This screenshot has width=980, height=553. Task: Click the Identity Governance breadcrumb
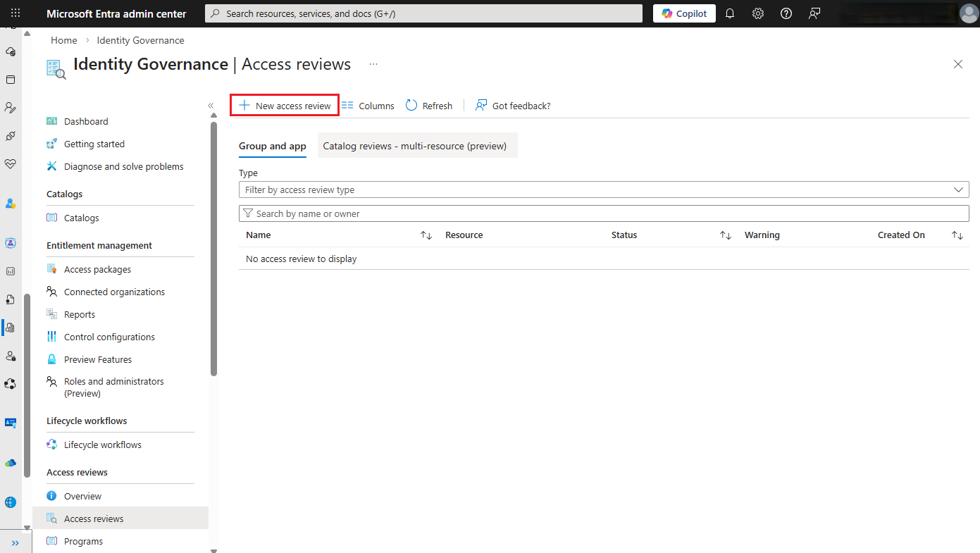(x=141, y=40)
